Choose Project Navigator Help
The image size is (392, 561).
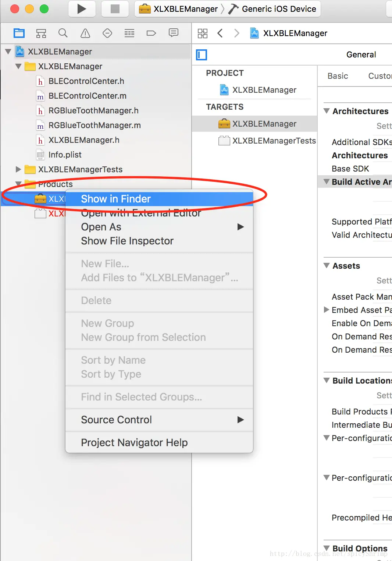point(159,442)
